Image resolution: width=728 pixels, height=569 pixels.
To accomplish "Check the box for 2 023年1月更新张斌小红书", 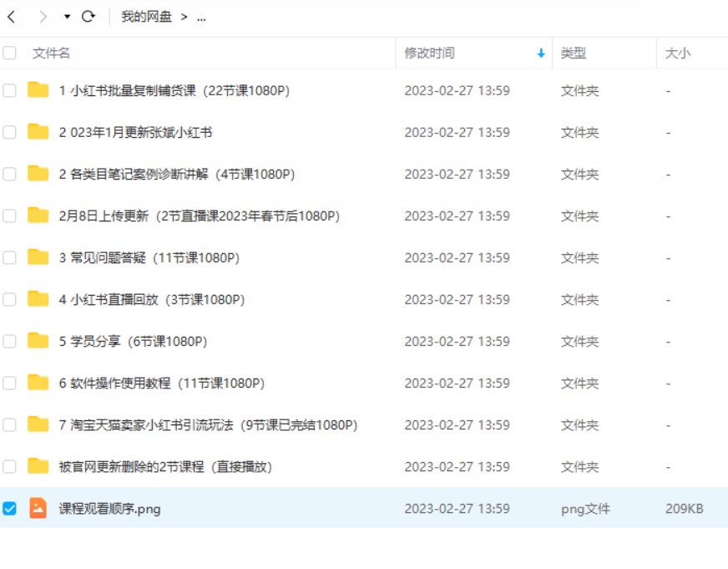I will click(9, 132).
